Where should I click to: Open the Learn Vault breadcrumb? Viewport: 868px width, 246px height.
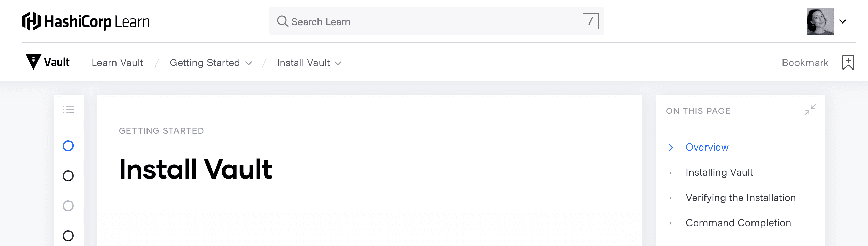[118, 63]
